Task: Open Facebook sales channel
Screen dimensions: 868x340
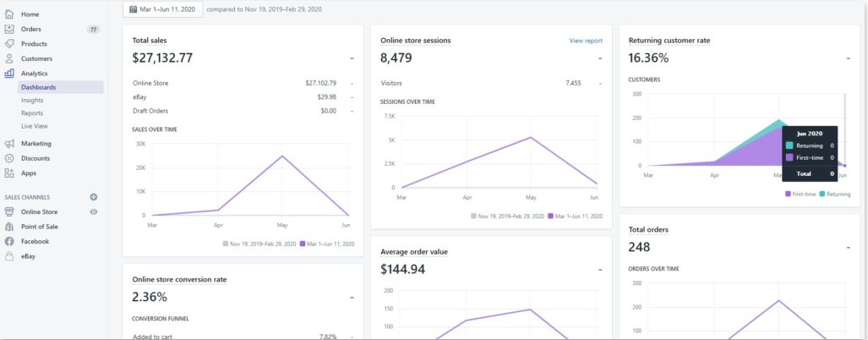Action: coord(35,241)
